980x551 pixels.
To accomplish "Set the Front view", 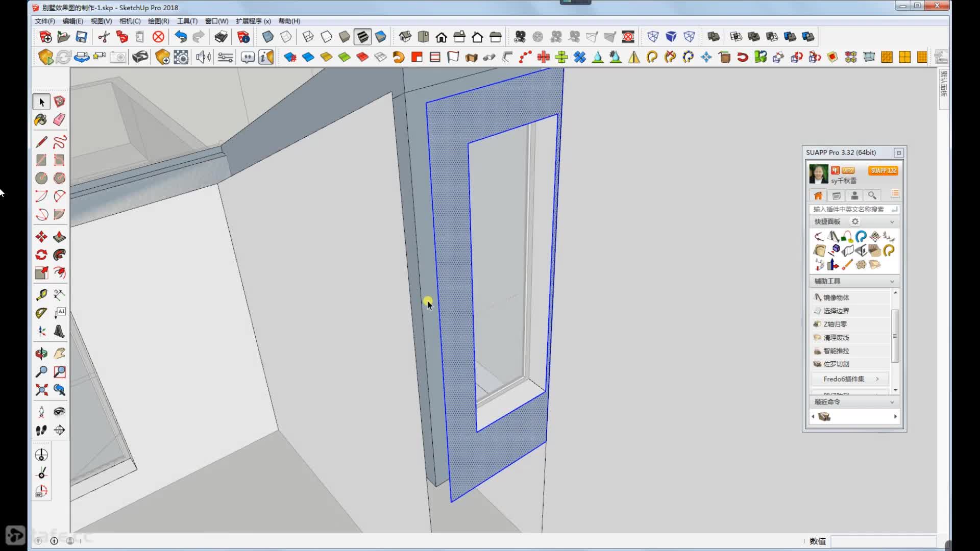I will (x=442, y=37).
